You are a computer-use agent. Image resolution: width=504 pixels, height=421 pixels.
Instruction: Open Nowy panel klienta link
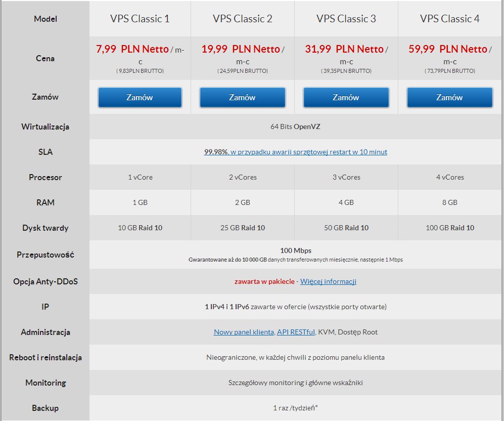(x=244, y=332)
